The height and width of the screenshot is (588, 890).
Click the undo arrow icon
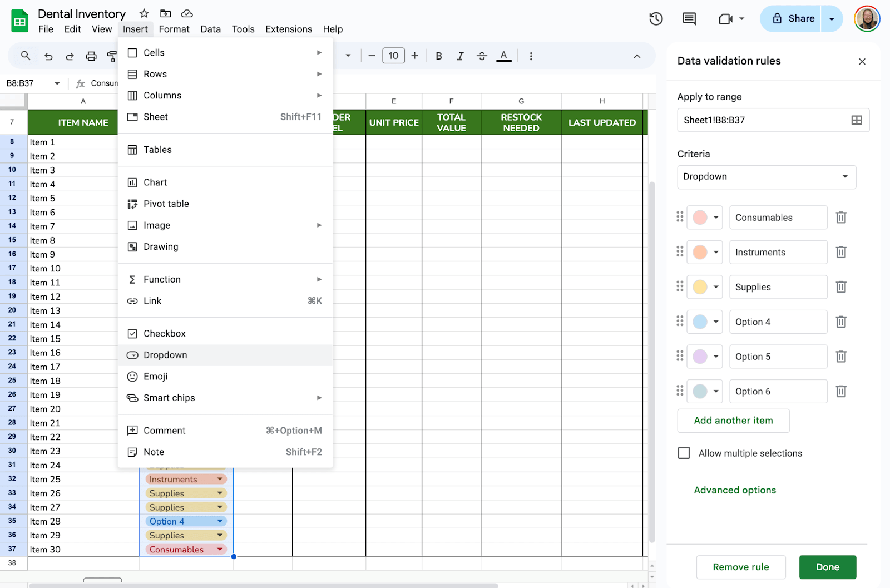[48, 56]
